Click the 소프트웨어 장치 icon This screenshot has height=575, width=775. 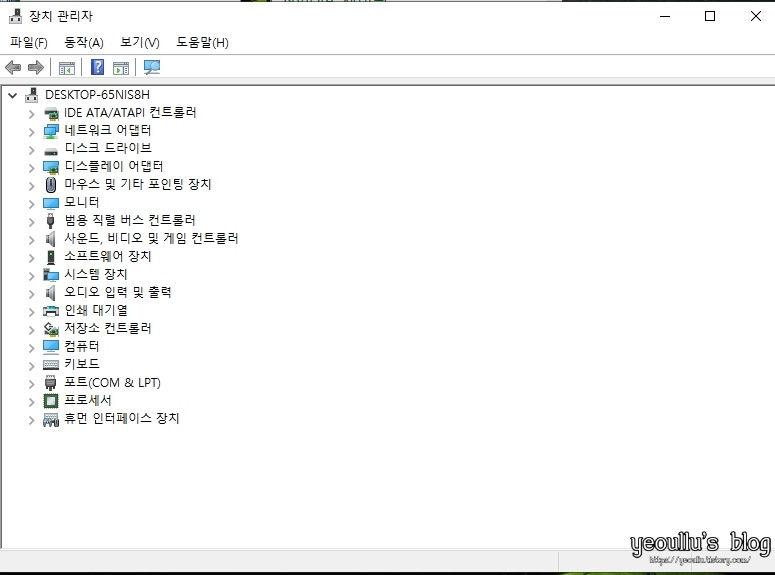point(50,257)
